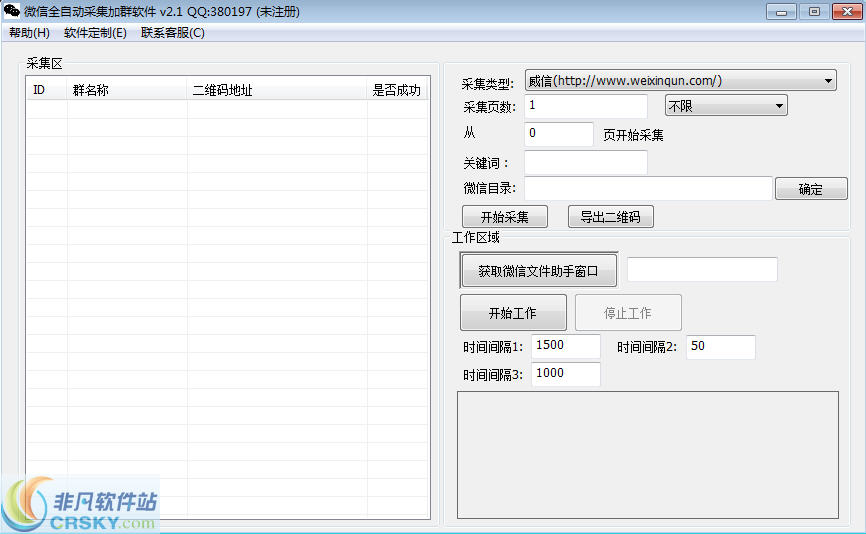The height and width of the screenshot is (534, 866).
Task: Click the 二维码地址 column header
Action: [277, 89]
